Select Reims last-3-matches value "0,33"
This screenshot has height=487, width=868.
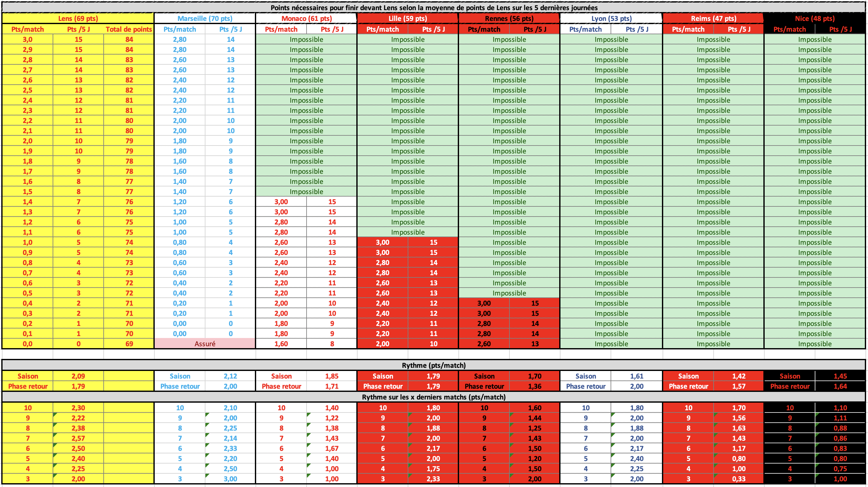pyautogui.click(x=739, y=479)
